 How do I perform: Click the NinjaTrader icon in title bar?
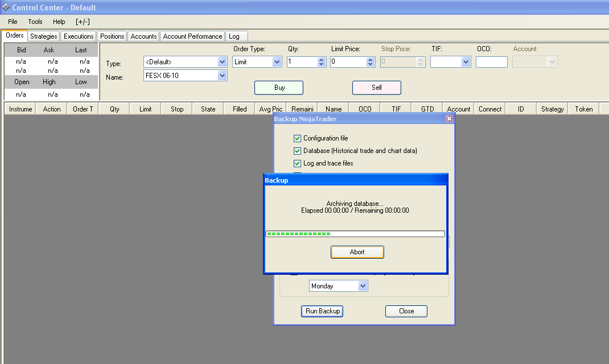(x=5, y=7)
